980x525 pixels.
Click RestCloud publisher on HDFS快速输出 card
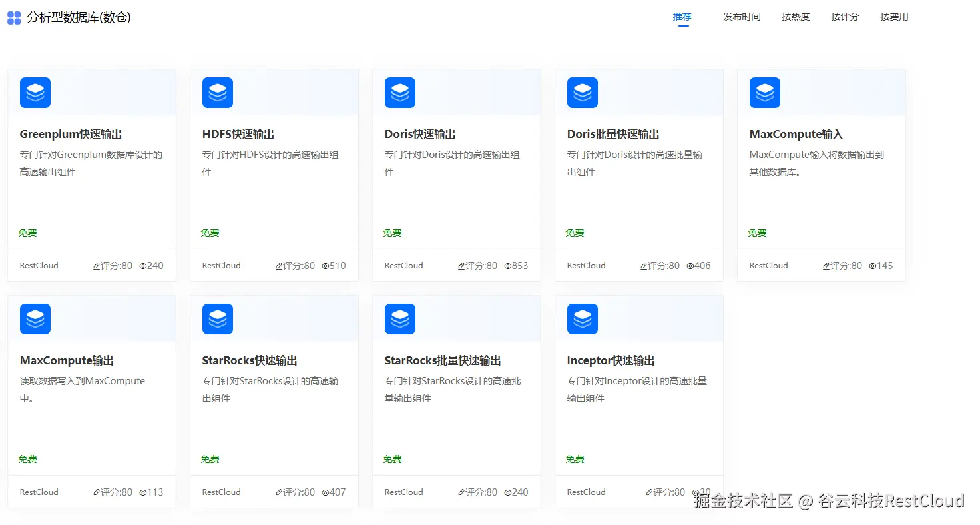click(220, 265)
